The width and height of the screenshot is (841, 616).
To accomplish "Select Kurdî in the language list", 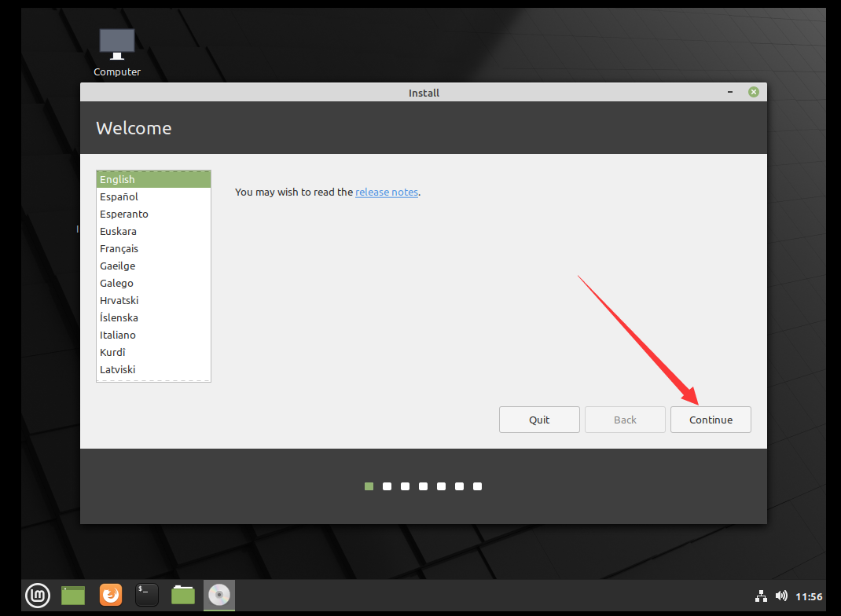I will coord(153,352).
